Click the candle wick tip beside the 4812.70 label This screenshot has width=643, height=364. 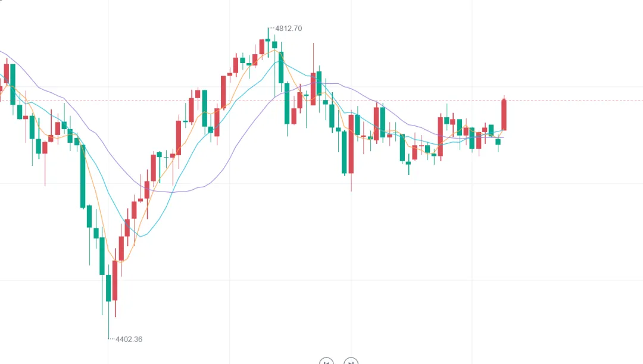[268, 29]
